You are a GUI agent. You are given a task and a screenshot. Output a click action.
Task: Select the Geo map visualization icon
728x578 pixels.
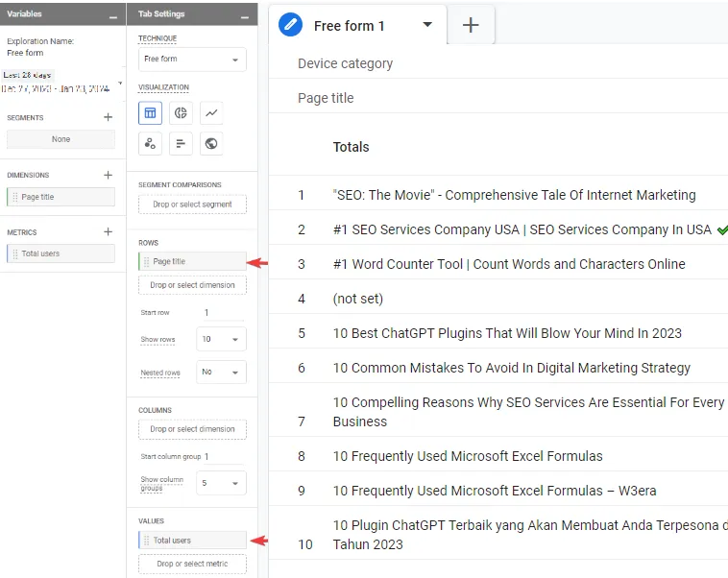[211, 144]
